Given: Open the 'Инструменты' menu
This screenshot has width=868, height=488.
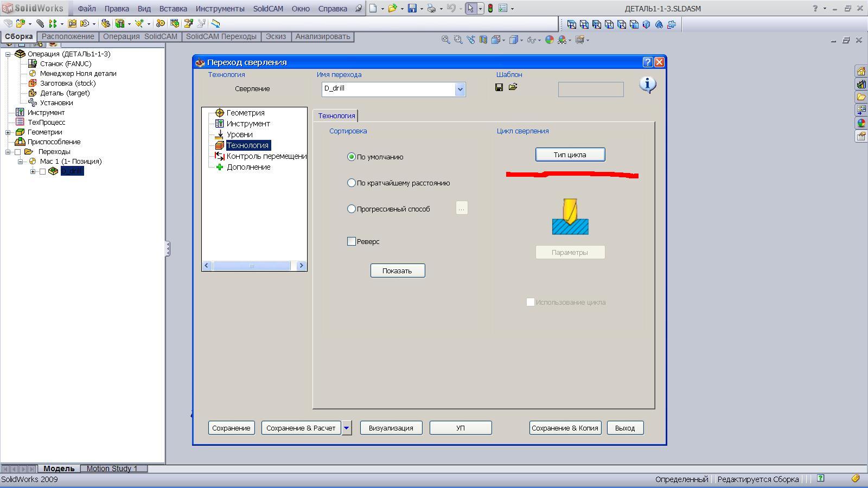Looking at the screenshot, I should 220,9.
